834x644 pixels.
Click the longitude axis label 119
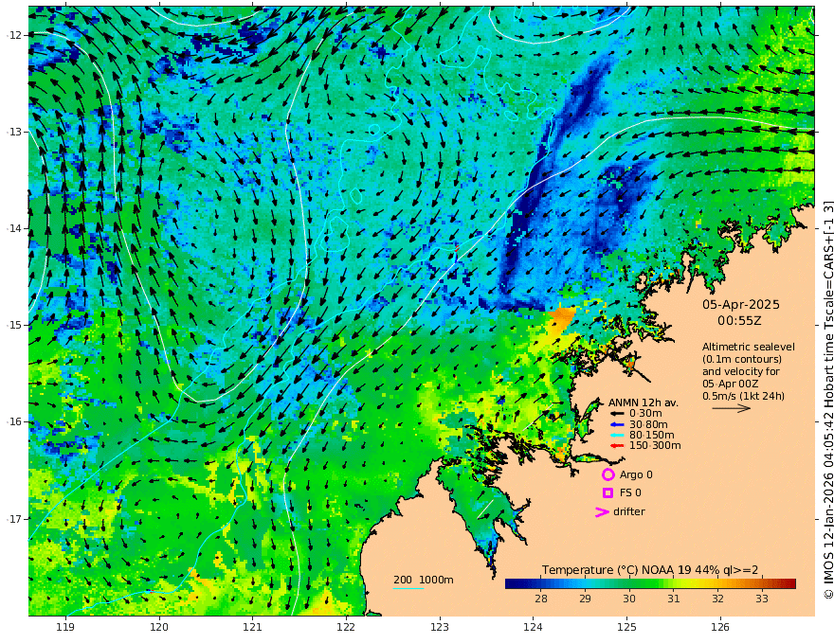click(65, 628)
